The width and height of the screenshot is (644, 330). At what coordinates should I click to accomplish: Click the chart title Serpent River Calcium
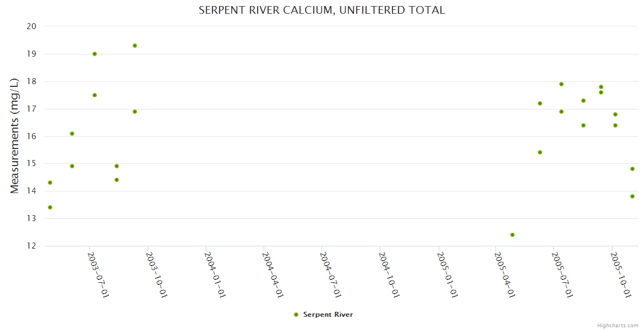(x=321, y=10)
